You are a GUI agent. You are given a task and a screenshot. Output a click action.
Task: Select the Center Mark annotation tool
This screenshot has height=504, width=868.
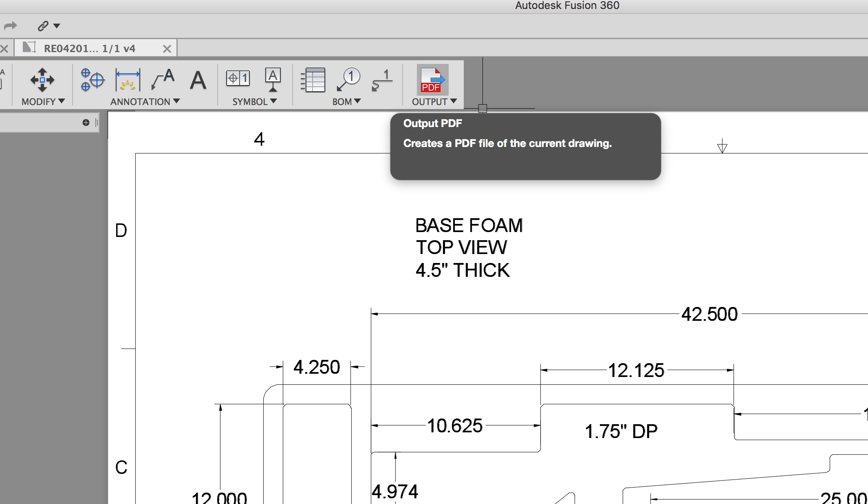coord(92,80)
